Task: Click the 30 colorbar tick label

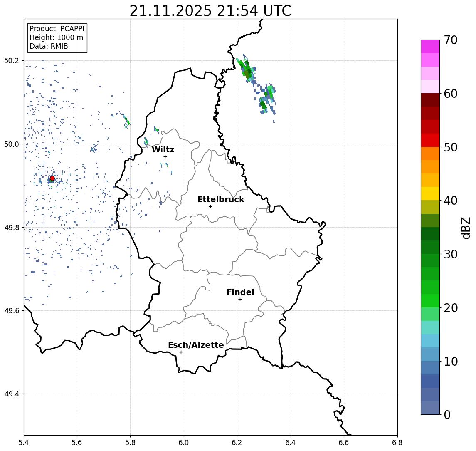Action: [x=451, y=254]
